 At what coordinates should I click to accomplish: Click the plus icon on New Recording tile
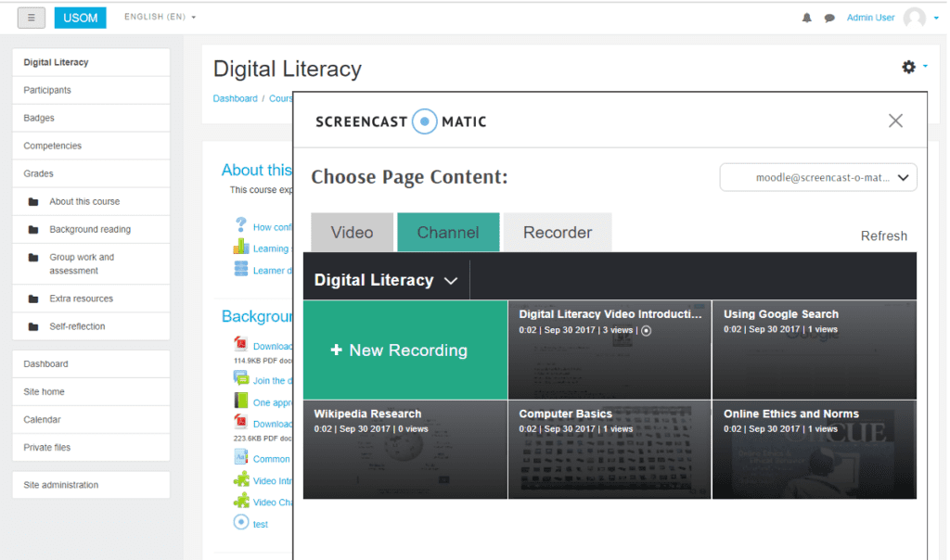click(x=336, y=350)
